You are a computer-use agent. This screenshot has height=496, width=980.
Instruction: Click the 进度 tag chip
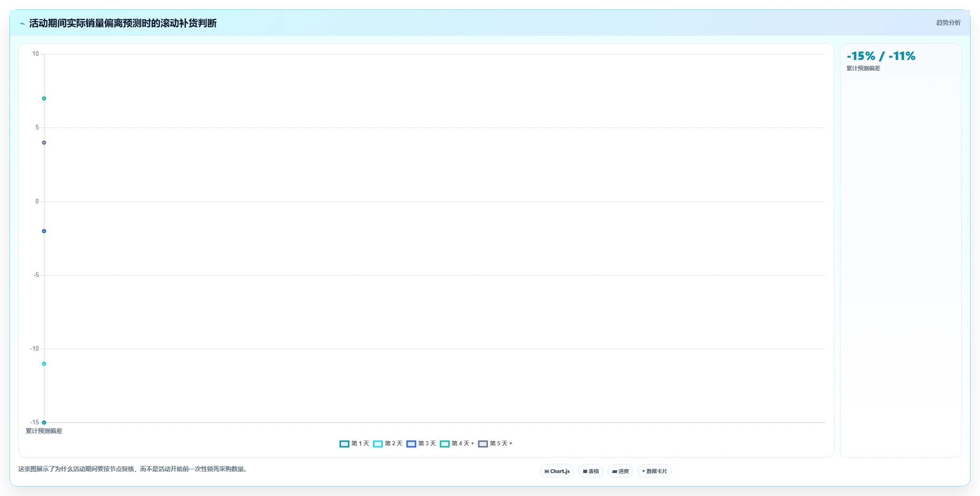click(x=620, y=471)
